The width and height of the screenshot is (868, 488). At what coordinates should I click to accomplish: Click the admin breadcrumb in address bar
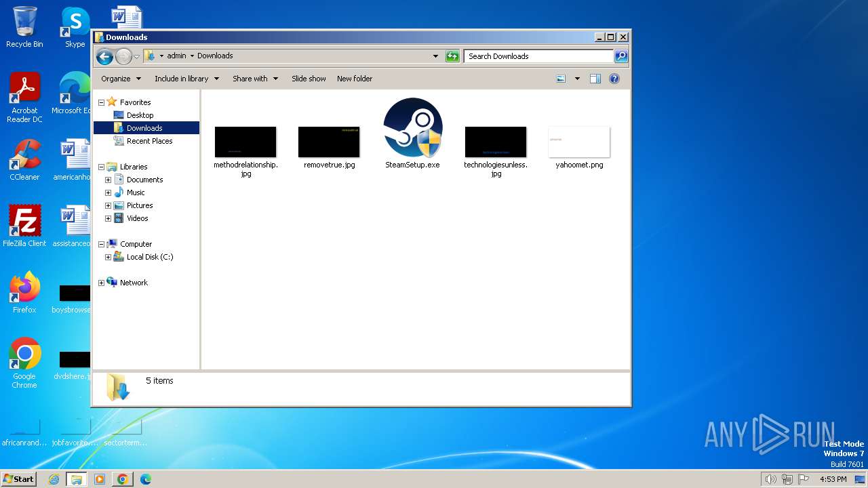pyautogui.click(x=176, y=56)
